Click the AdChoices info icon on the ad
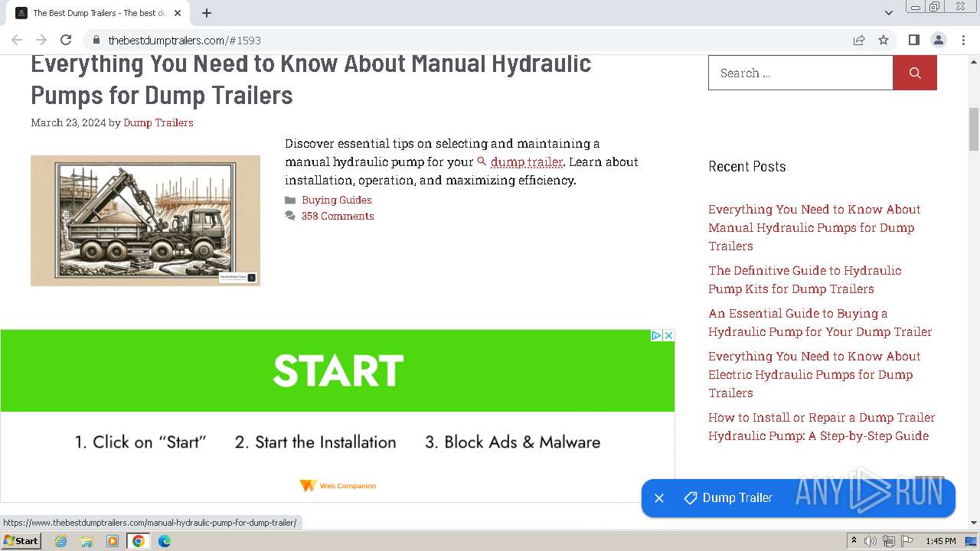The height and width of the screenshot is (551, 980). 656,335
